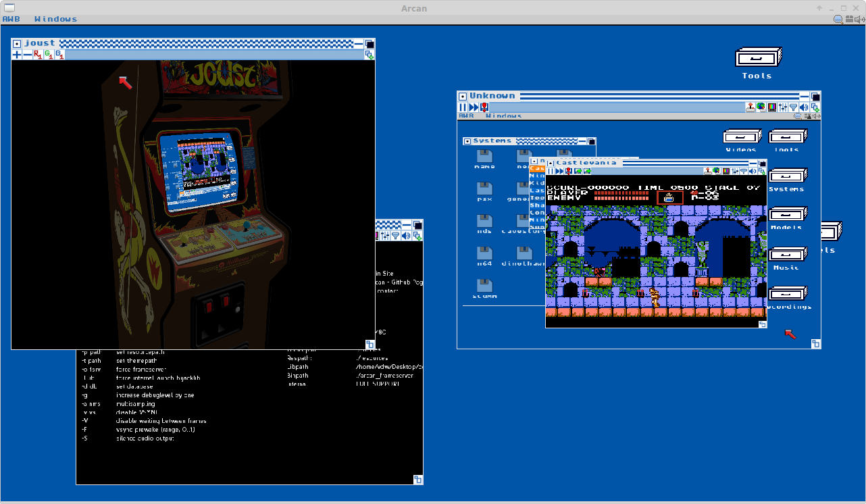Click the magnifier icon in the top-right corner
866x504 pixels.
click(838, 20)
